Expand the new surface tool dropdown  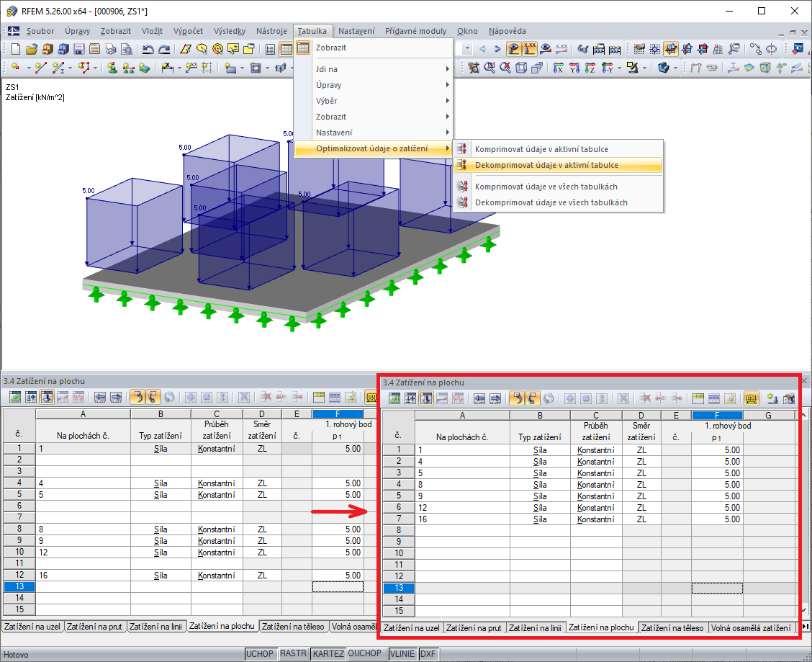[x=242, y=68]
